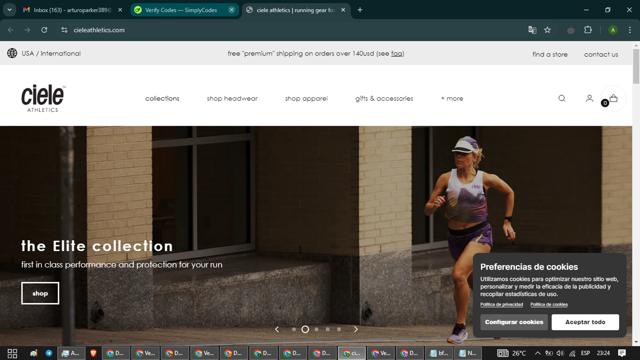Click the page vertical scrollbar thumb
This screenshot has height=360, width=640.
click(x=636, y=66)
